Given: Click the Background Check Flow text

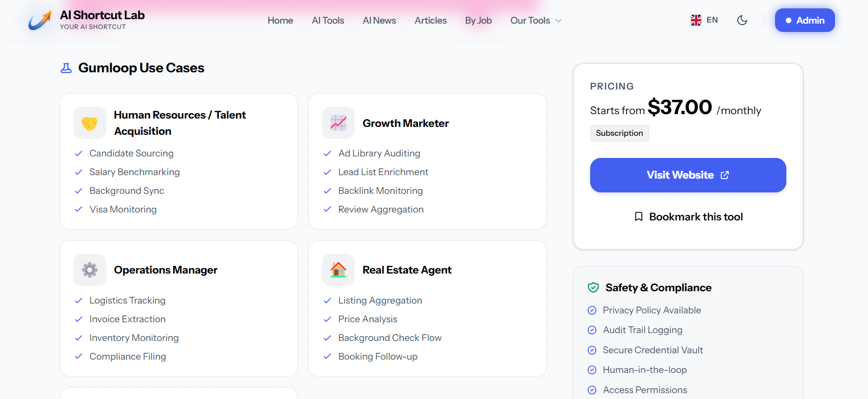Looking at the screenshot, I should pos(390,338).
